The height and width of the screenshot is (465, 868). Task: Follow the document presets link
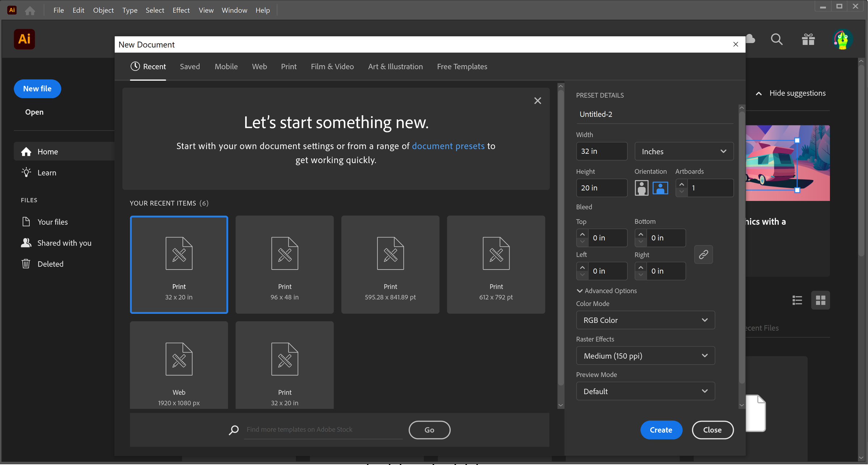click(x=448, y=146)
